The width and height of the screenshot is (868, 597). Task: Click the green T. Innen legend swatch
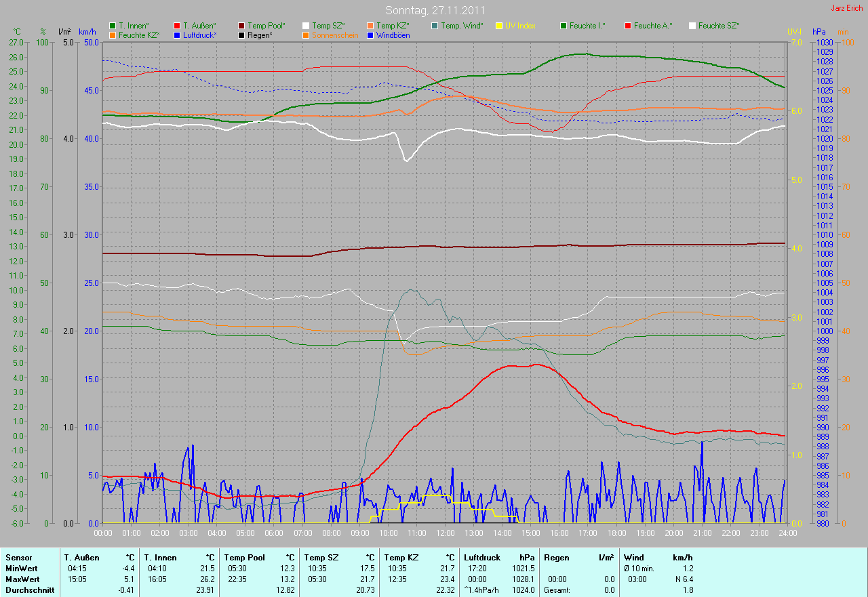click(113, 26)
